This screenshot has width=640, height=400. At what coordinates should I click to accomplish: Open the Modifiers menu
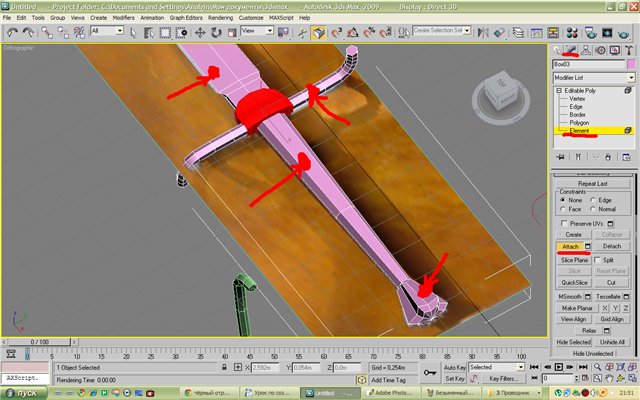point(123,18)
